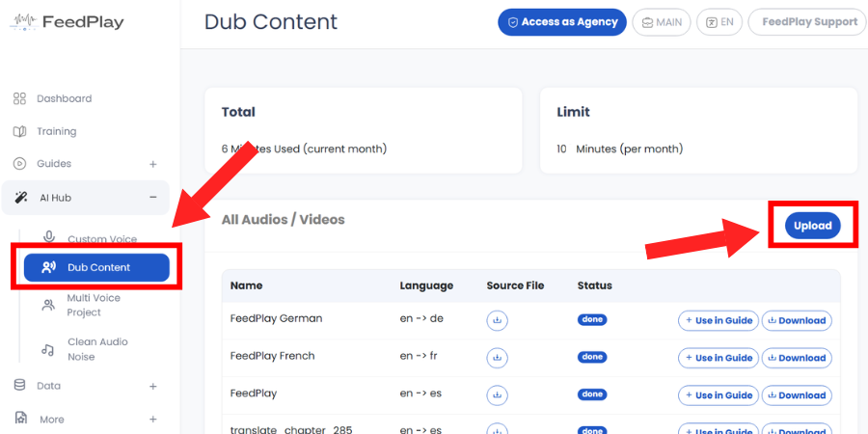Click the Data database icon

pos(19,385)
